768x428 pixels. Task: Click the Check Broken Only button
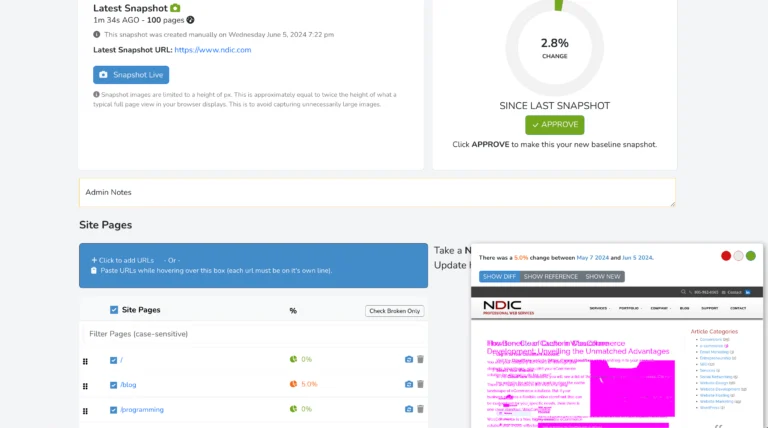pos(394,311)
